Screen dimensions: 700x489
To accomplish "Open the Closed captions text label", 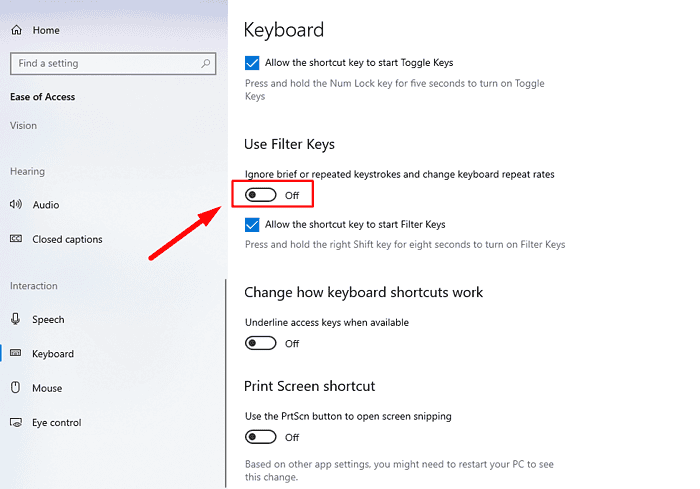I will pyautogui.click(x=67, y=239).
